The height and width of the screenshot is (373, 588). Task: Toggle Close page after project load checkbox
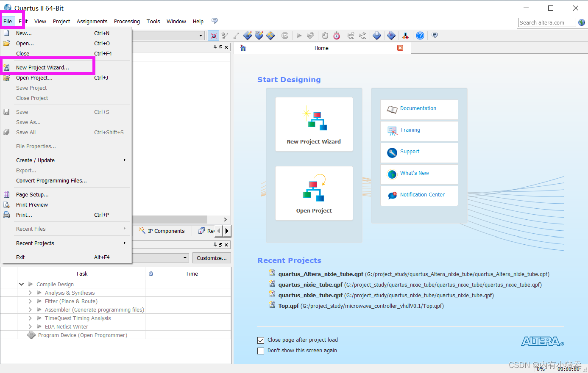261,340
